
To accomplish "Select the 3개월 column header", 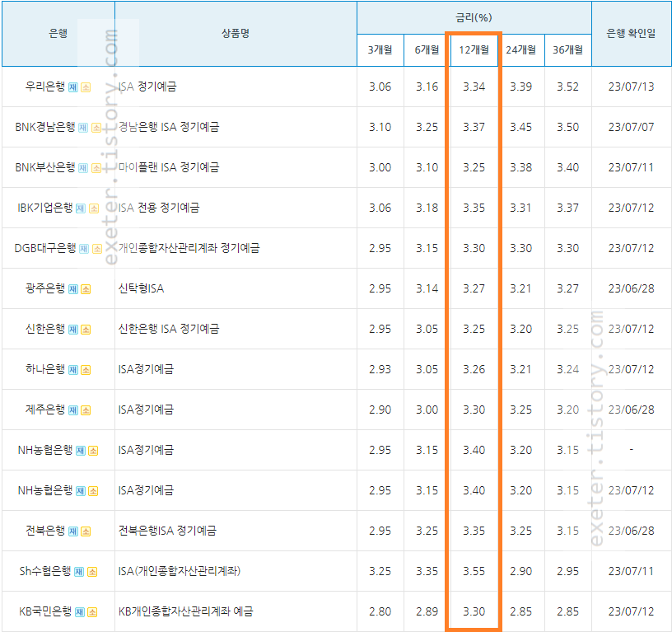I will click(380, 50).
